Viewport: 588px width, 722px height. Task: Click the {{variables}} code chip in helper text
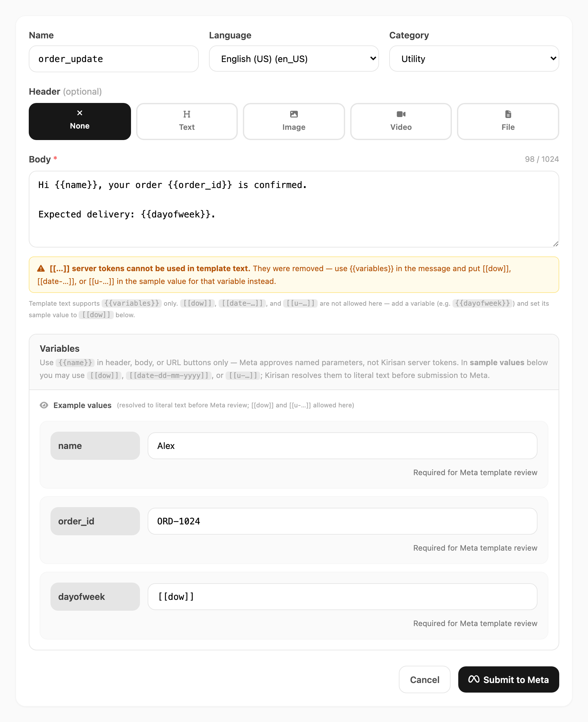click(131, 303)
